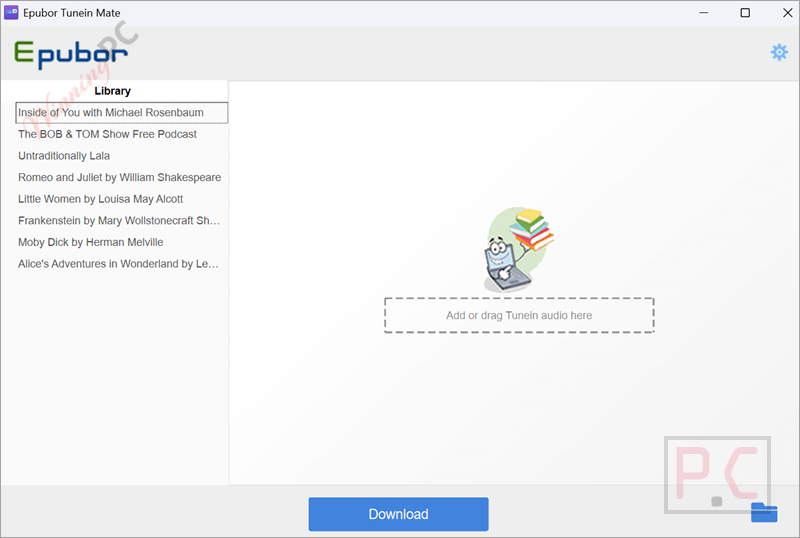Select the Frankenstein by Mary Wollstonecraft entry
The width and height of the screenshot is (800, 538).
(121, 221)
